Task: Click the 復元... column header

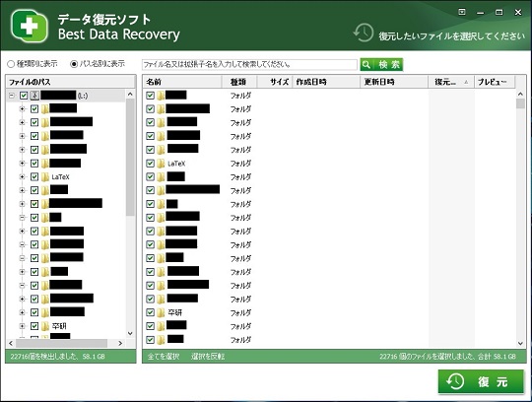Action: click(x=451, y=82)
